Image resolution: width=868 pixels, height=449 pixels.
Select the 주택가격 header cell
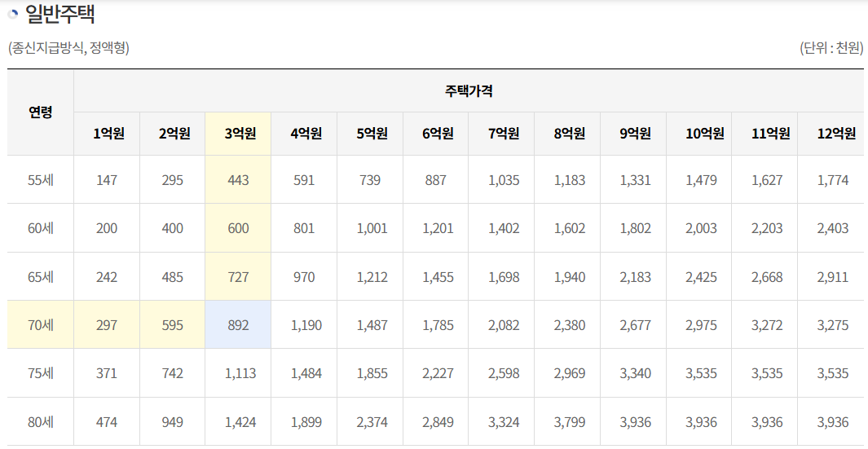point(469,91)
